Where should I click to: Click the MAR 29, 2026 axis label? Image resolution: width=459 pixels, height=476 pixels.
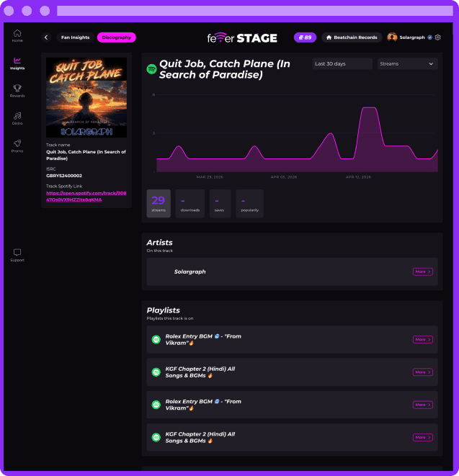pyautogui.click(x=210, y=177)
